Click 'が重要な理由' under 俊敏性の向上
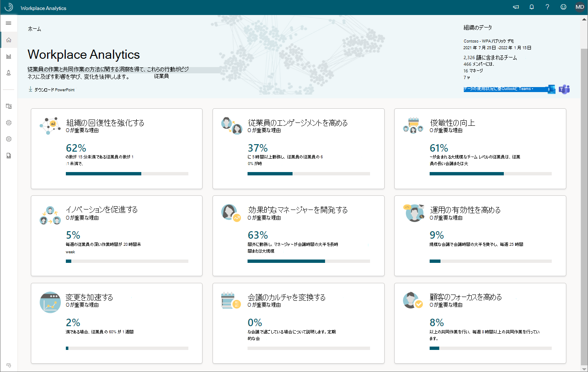The height and width of the screenshot is (372, 588). point(448,130)
